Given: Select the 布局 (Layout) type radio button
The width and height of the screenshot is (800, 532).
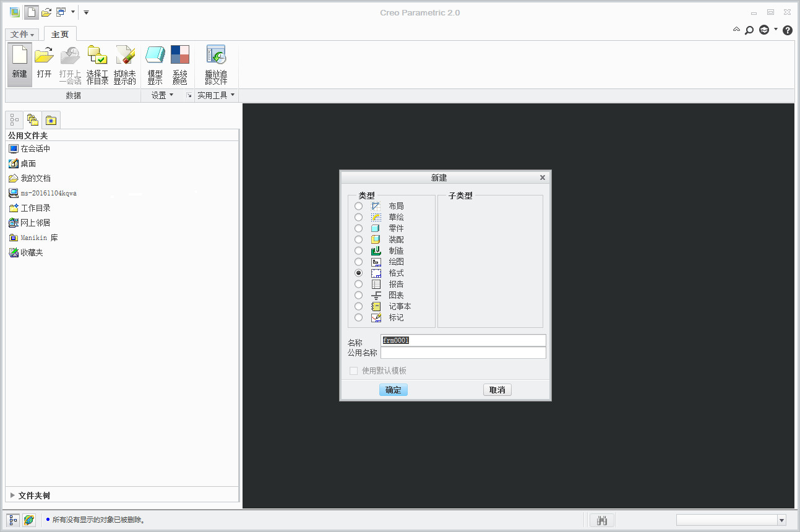Looking at the screenshot, I should [x=359, y=206].
